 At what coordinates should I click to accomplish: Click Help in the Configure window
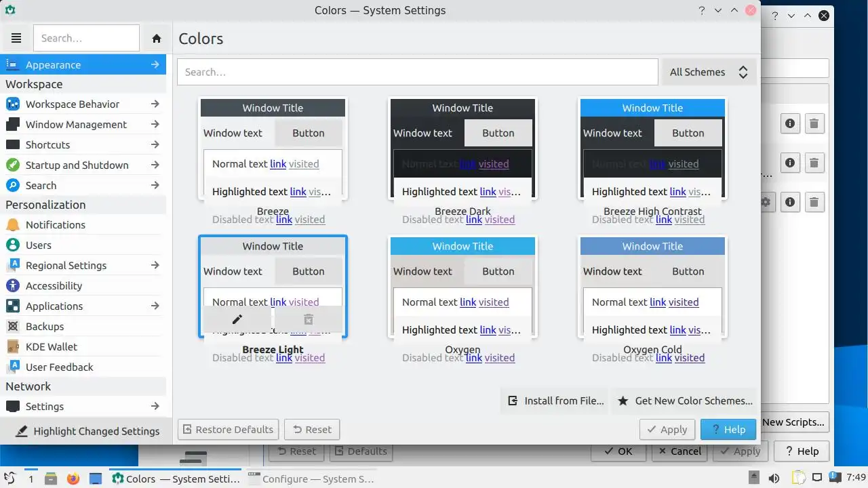pyautogui.click(x=801, y=451)
